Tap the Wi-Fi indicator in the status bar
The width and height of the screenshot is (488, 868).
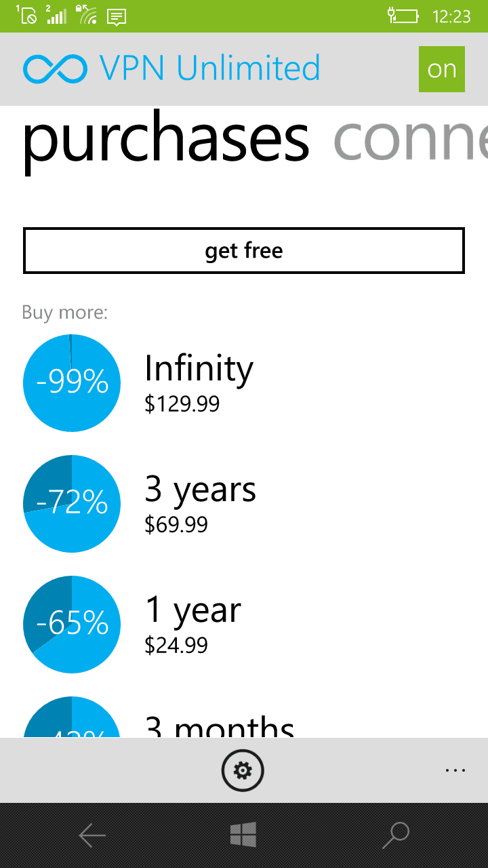tap(85, 15)
